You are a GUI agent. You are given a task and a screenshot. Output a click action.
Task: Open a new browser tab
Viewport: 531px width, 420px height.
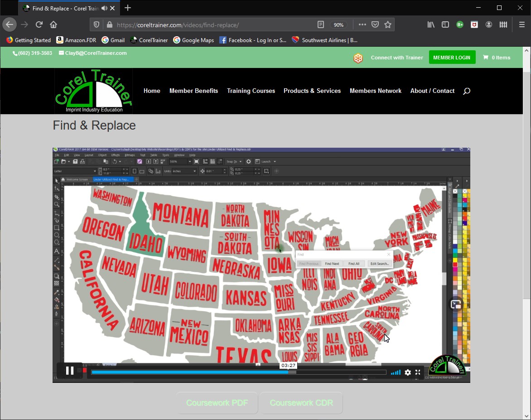click(x=128, y=8)
